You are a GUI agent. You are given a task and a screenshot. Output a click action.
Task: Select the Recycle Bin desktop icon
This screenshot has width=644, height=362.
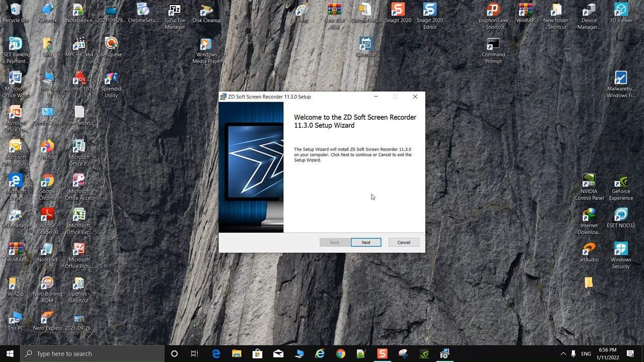coord(16,14)
